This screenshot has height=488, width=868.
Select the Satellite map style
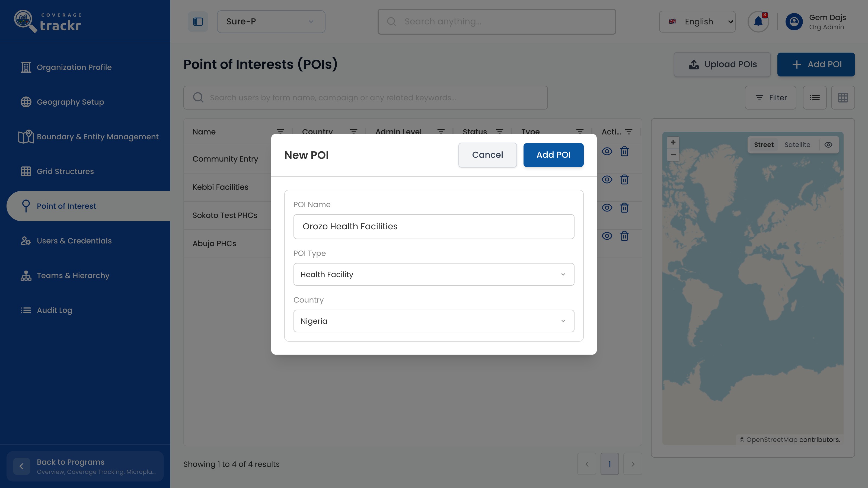pos(797,145)
